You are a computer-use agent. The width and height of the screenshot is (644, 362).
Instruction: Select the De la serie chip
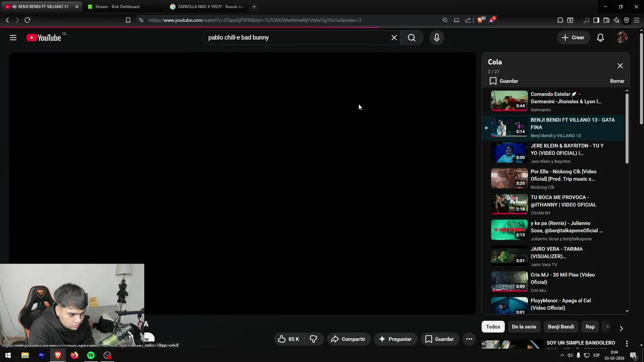(x=524, y=327)
